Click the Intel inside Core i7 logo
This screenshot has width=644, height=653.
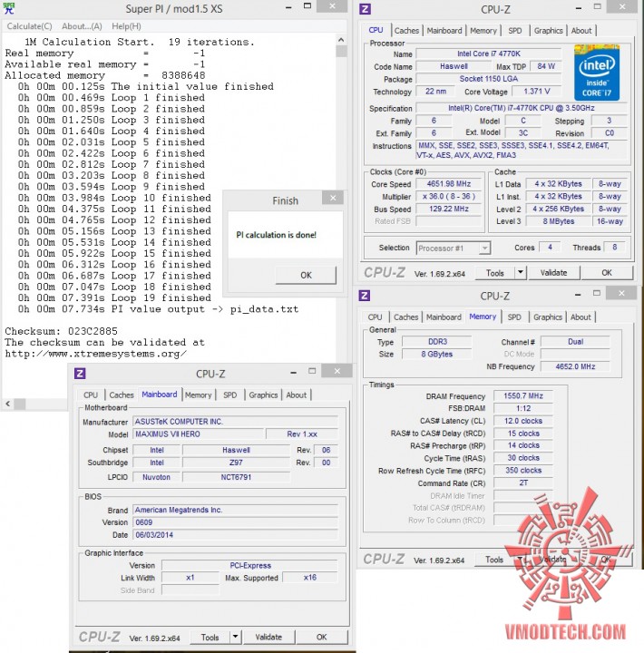[597, 73]
